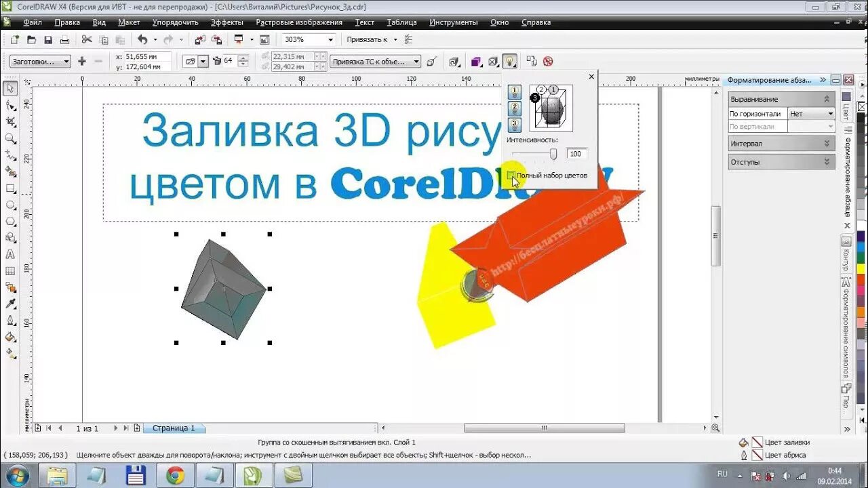The image size is (868, 488).
Task: Open the Windows Start menu
Action: pos(16,475)
